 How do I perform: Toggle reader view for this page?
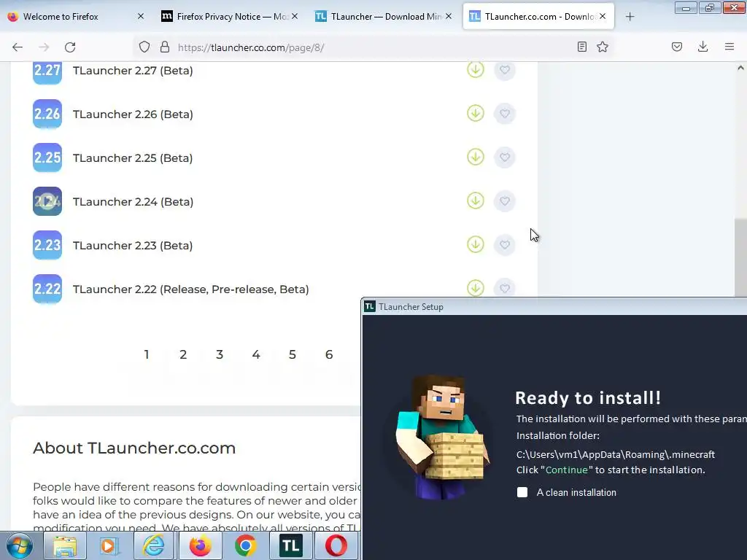(x=581, y=47)
